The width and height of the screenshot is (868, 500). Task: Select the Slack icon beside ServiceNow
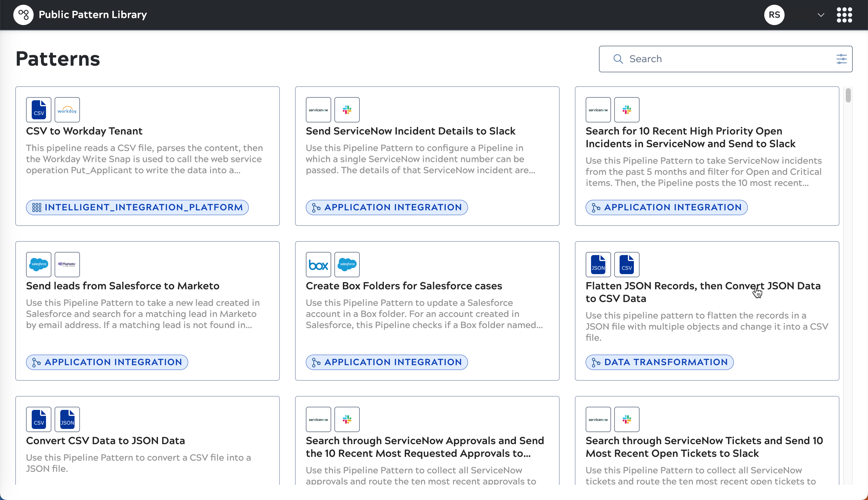pyautogui.click(x=347, y=109)
